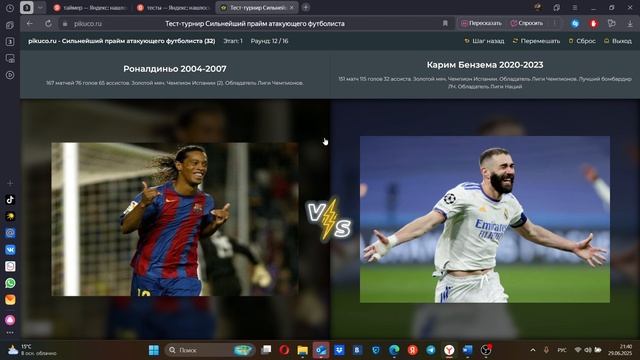
Task: Open the orange mail sidebar shortcut
Action: click(x=10, y=299)
